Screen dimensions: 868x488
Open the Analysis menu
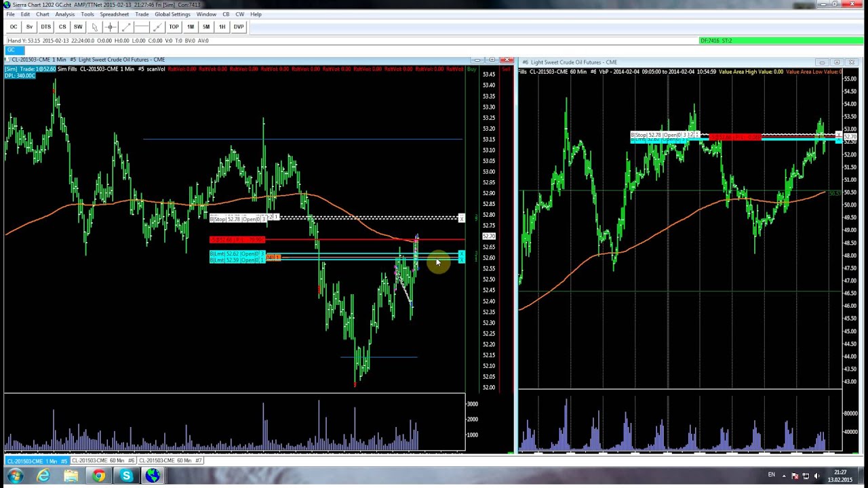pyautogui.click(x=65, y=14)
